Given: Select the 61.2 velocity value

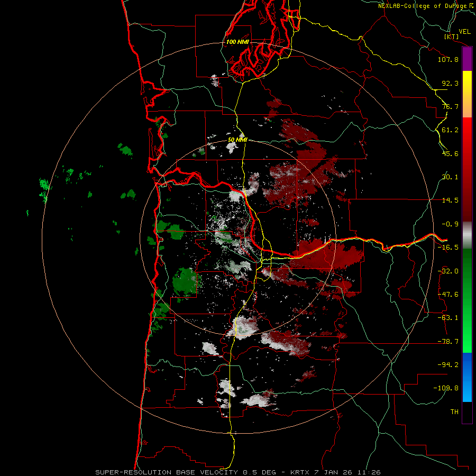Looking at the screenshot, I should tap(450, 130).
